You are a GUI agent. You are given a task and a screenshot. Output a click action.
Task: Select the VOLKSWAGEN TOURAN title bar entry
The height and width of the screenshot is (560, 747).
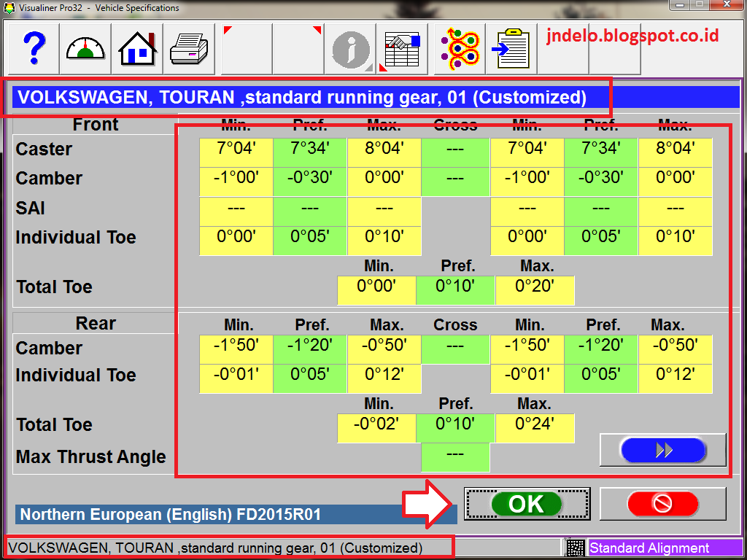click(x=306, y=96)
